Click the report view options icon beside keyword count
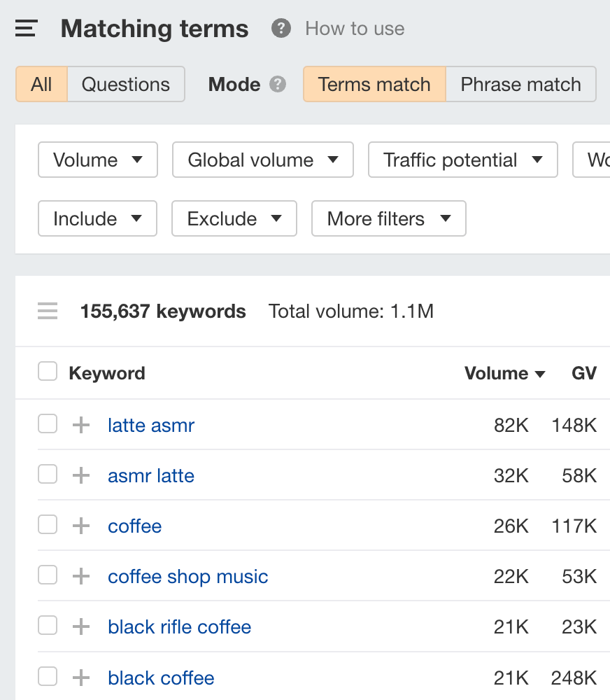The image size is (610, 700). [47, 311]
